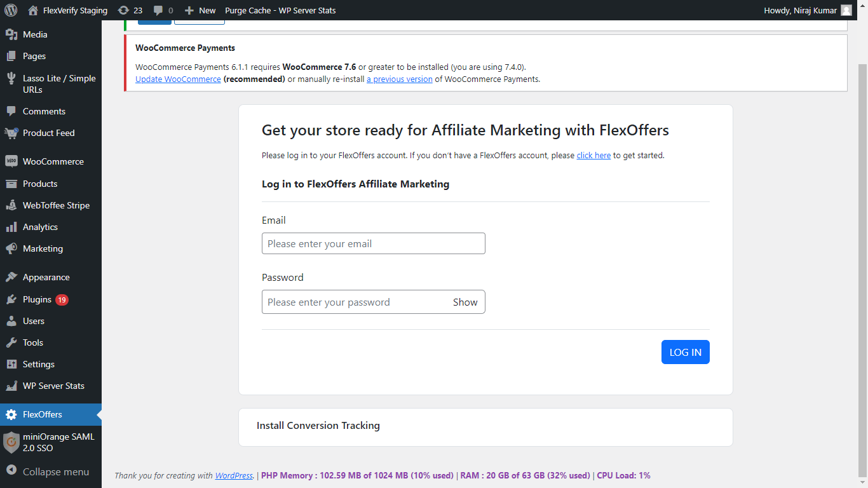Click the user avatar in admin bar
The height and width of the screenshot is (488, 868).
pyautogui.click(x=846, y=10)
